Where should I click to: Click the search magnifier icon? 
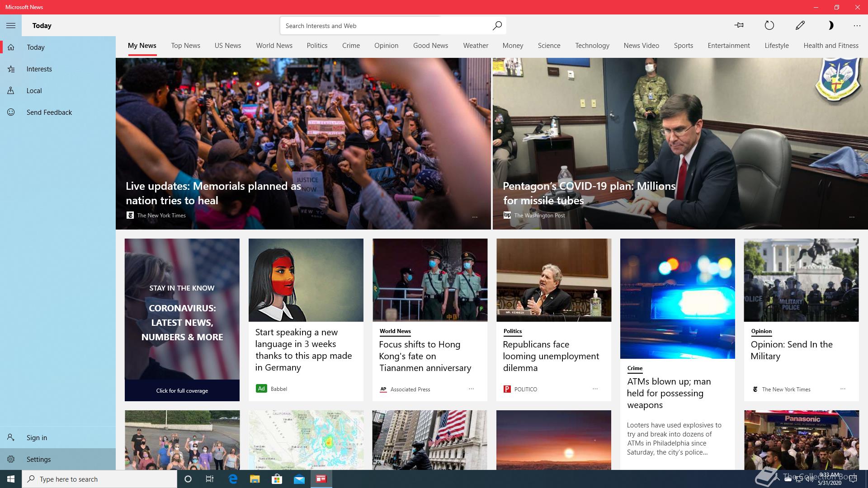point(497,26)
